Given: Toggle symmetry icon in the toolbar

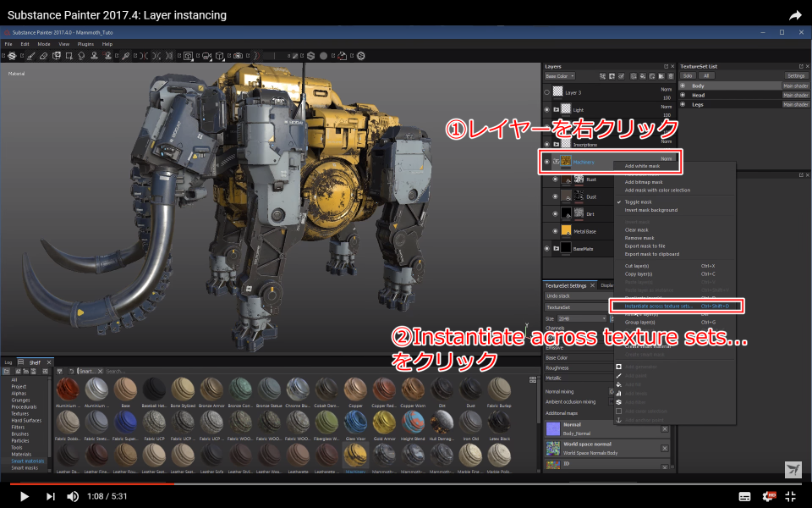Looking at the screenshot, I should pyautogui.click(x=144, y=56).
